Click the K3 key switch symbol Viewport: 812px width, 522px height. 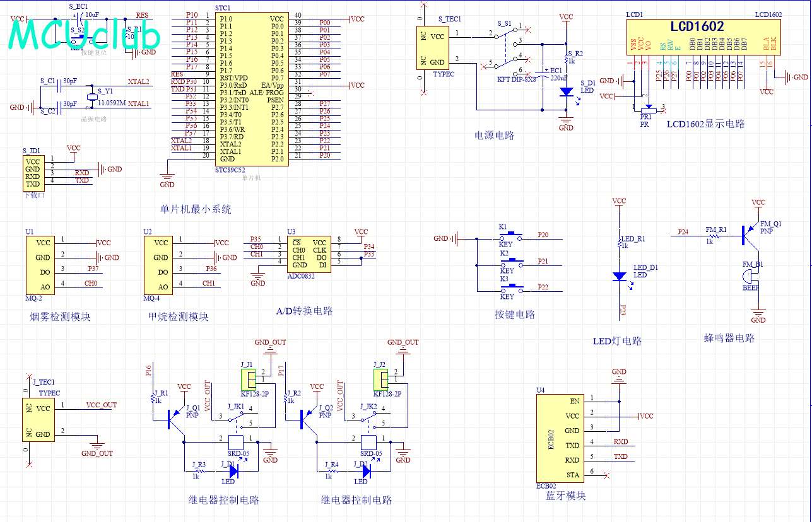tap(512, 289)
